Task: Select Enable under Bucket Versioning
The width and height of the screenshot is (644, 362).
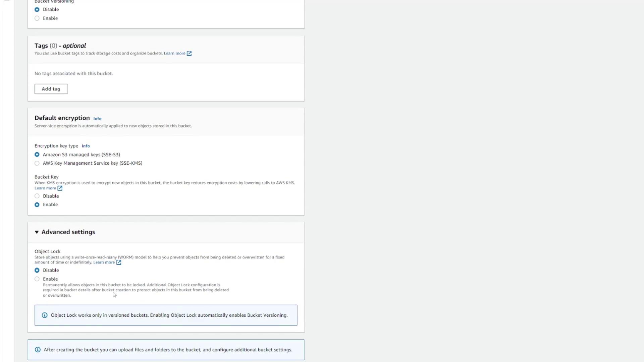Action: 37,18
